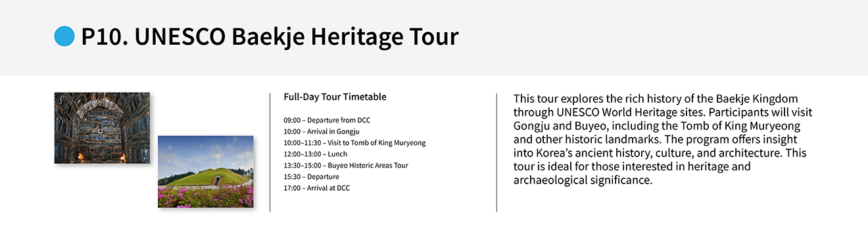
Task: Click the Full-Day Tour Timetable heading
Action: [x=335, y=97]
